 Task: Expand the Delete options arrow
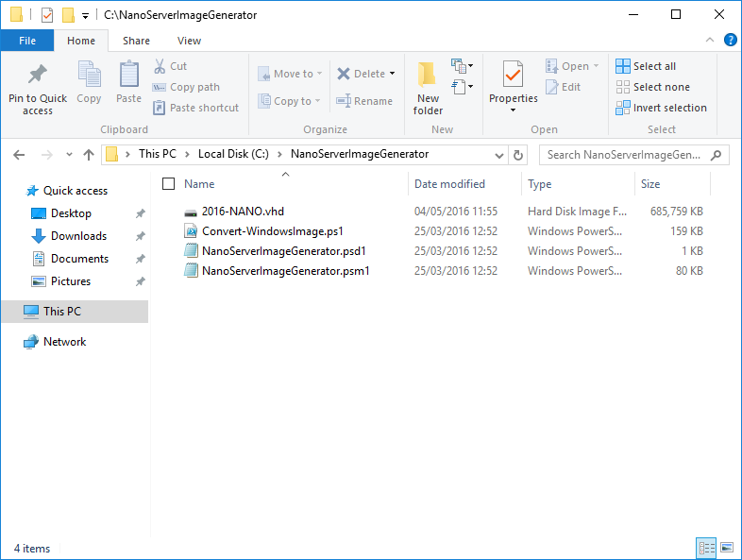click(393, 74)
